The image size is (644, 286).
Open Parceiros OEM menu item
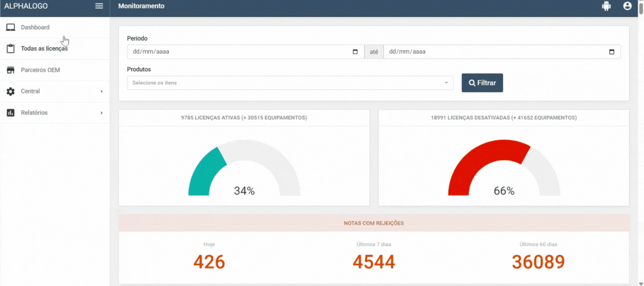40,70
